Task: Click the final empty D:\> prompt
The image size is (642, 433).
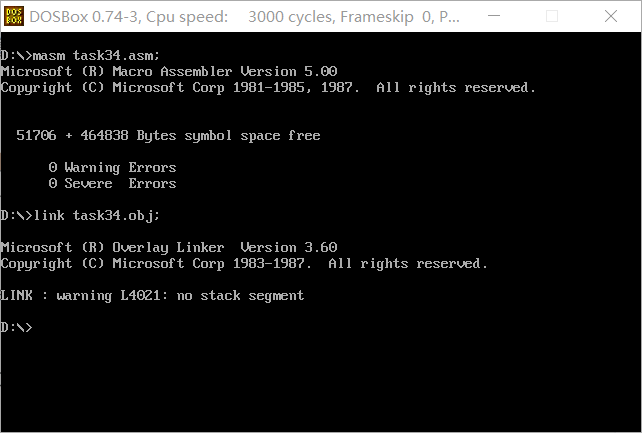Action: [x=16, y=327]
